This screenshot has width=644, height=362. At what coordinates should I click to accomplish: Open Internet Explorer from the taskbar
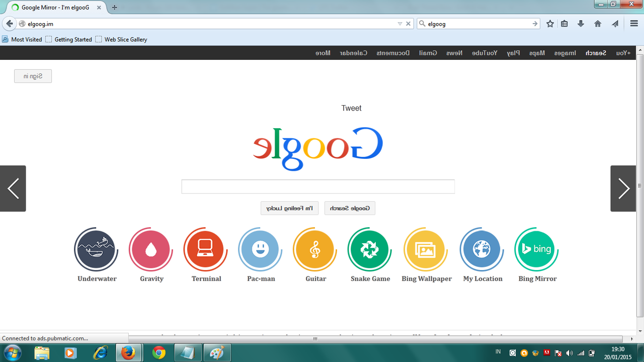point(101,353)
